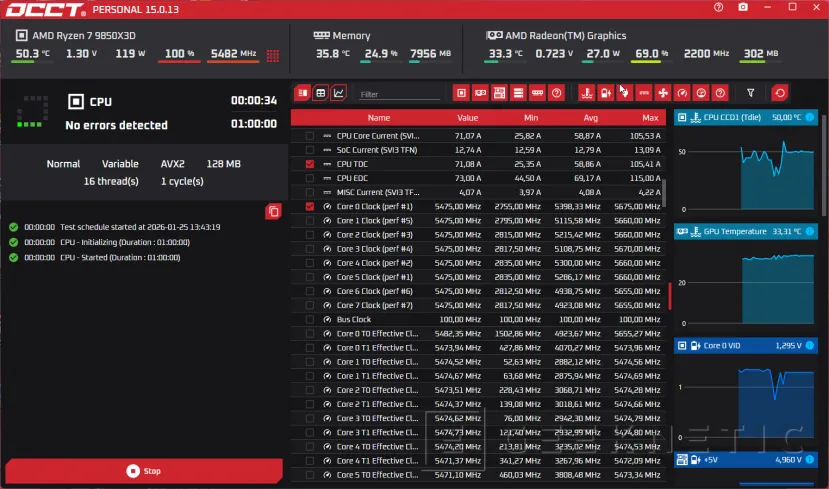
Task: Uncheck the Core 0 Clock checkbox
Action: click(309, 206)
